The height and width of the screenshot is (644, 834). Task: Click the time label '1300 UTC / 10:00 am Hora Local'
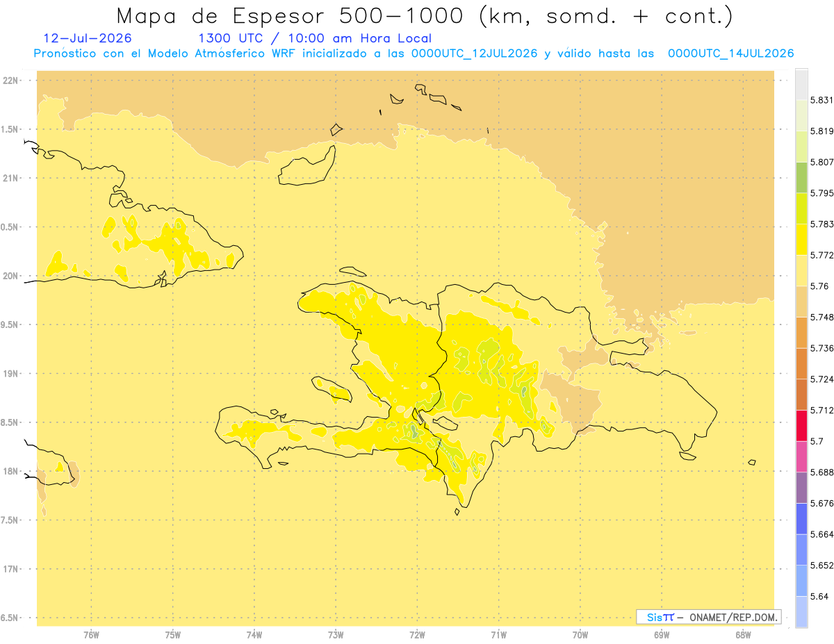(x=315, y=38)
